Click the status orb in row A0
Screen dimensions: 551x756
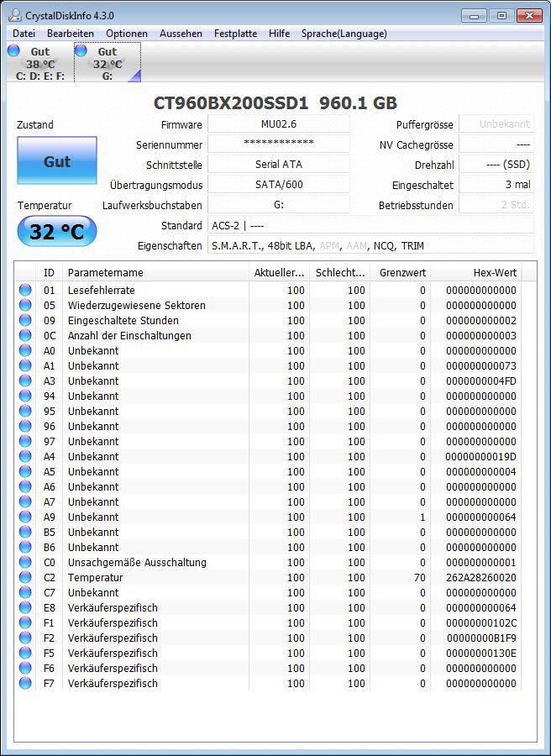point(25,350)
